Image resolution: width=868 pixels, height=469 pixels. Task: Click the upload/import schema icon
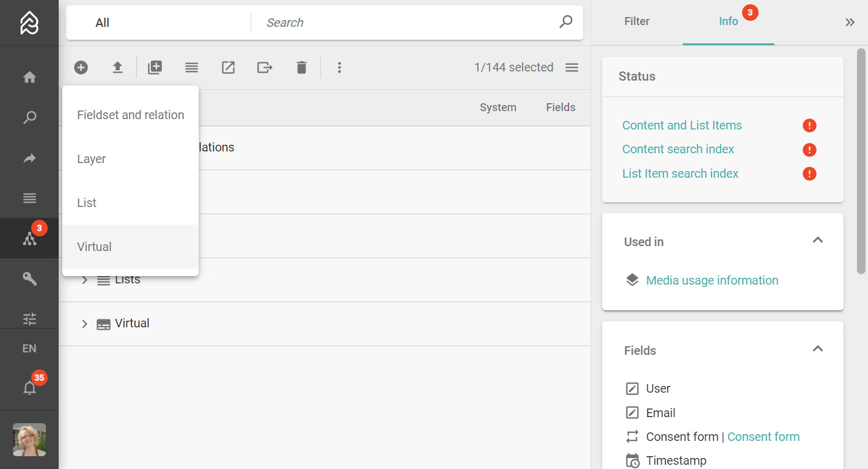point(117,68)
